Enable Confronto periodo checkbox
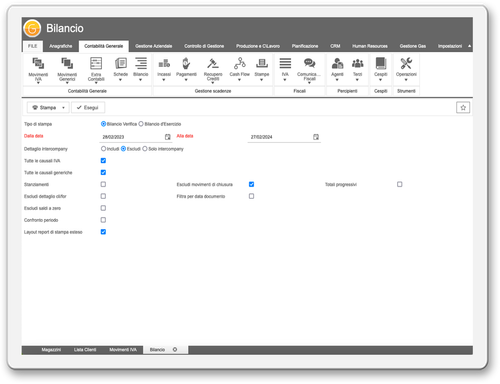 [x=103, y=220]
